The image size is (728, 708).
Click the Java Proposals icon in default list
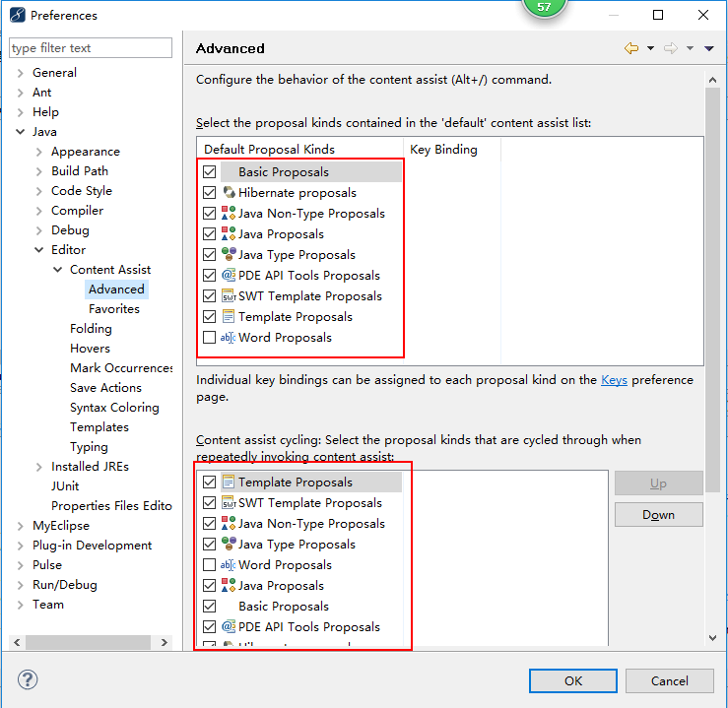(229, 233)
